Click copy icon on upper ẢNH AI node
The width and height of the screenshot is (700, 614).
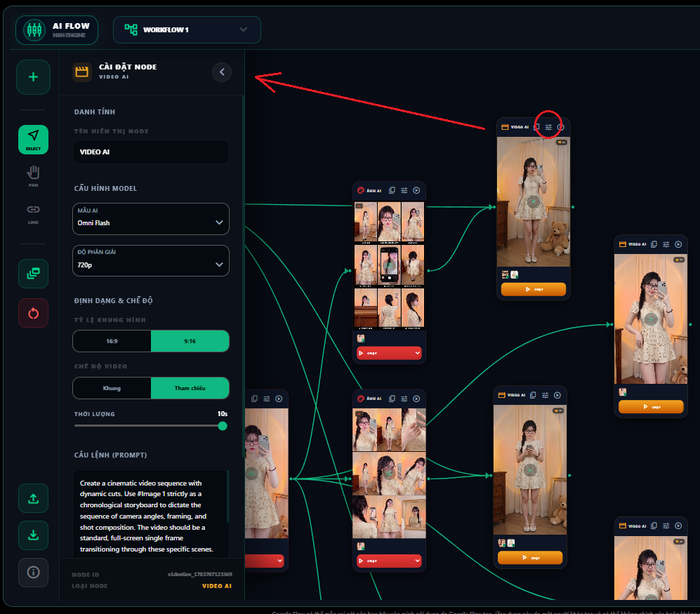(x=392, y=190)
